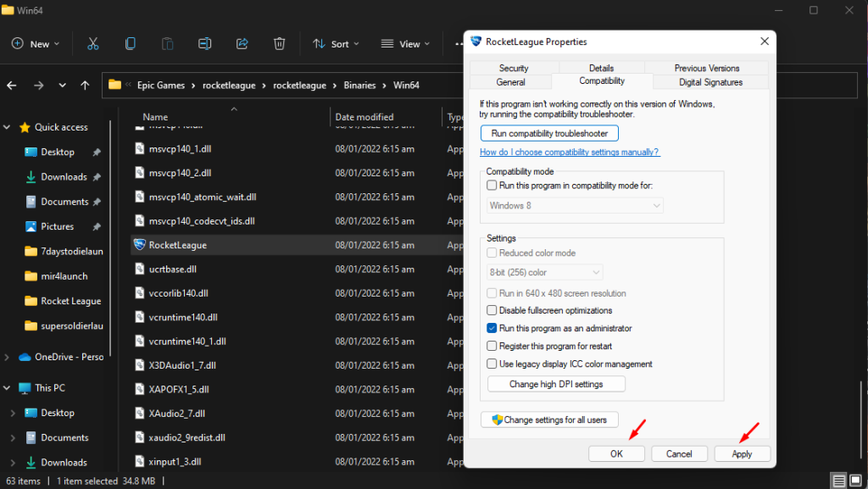Click Binaries in address breadcrumb
868x489 pixels.
tap(359, 86)
